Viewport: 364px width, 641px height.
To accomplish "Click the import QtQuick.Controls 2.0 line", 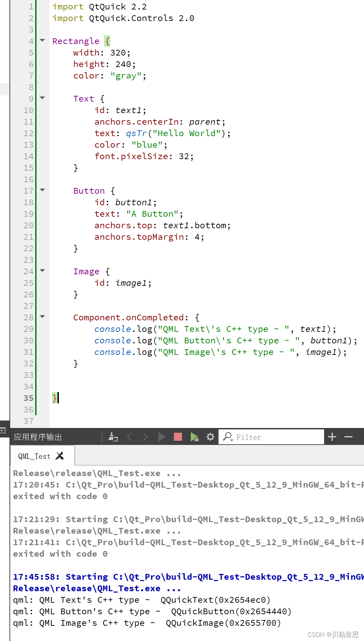I will tap(123, 18).
